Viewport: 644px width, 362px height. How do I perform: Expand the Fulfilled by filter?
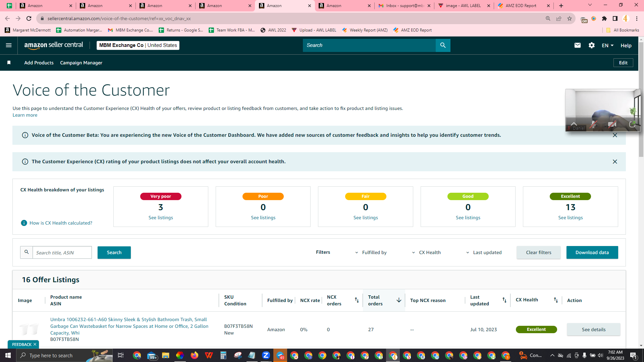[371, 252]
